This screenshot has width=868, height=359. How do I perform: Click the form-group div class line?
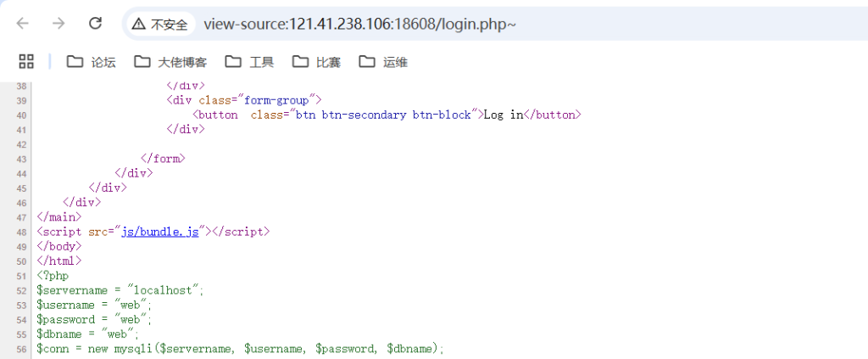point(244,100)
